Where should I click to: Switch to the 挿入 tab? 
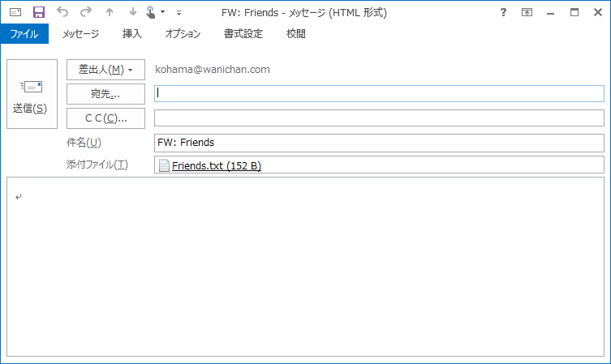click(x=131, y=34)
